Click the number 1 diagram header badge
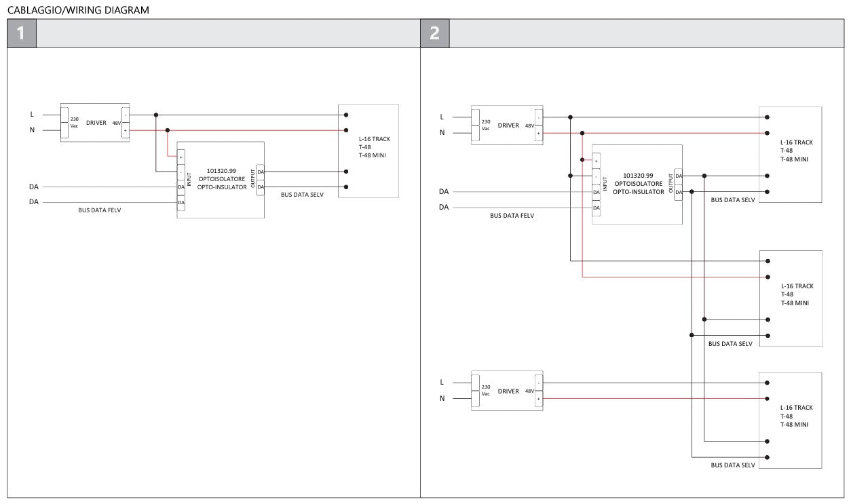The width and height of the screenshot is (851, 504). pos(22,33)
